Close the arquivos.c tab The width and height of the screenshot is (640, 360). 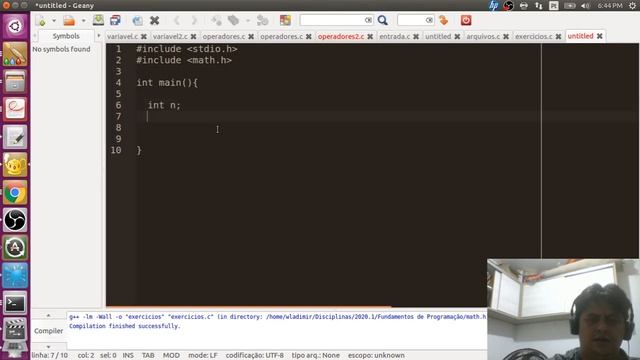tap(506, 36)
